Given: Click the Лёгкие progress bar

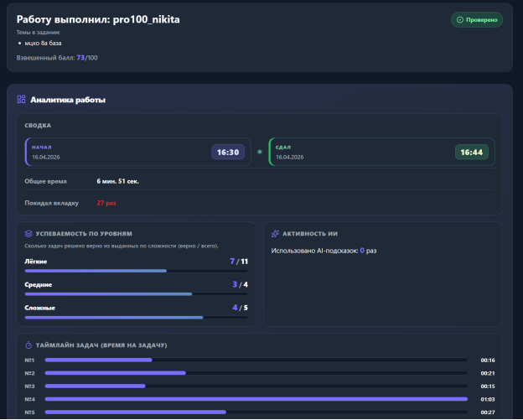Looking at the screenshot, I should (x=137, y=272).
